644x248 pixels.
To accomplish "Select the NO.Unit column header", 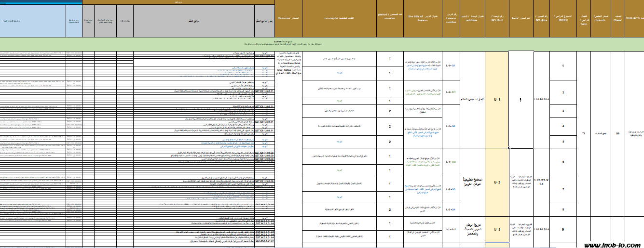I will tap(497, 18).
